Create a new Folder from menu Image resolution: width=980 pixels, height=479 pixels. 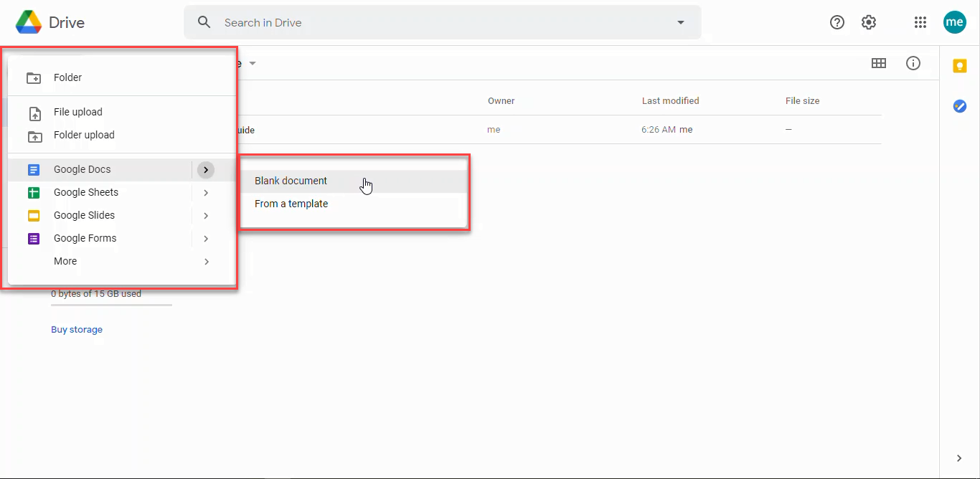pyautogui.click(x=67, y=77)
